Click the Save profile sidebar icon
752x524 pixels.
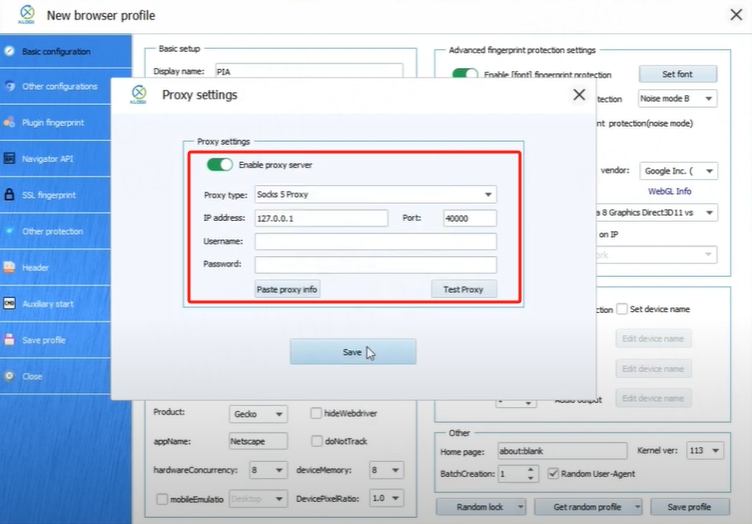9,340
